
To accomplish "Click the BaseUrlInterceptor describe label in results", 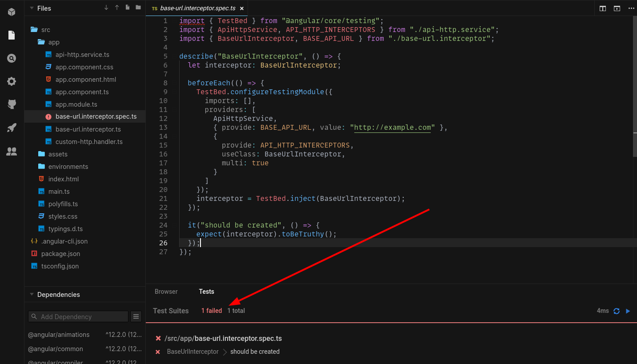I will (193, 352).
